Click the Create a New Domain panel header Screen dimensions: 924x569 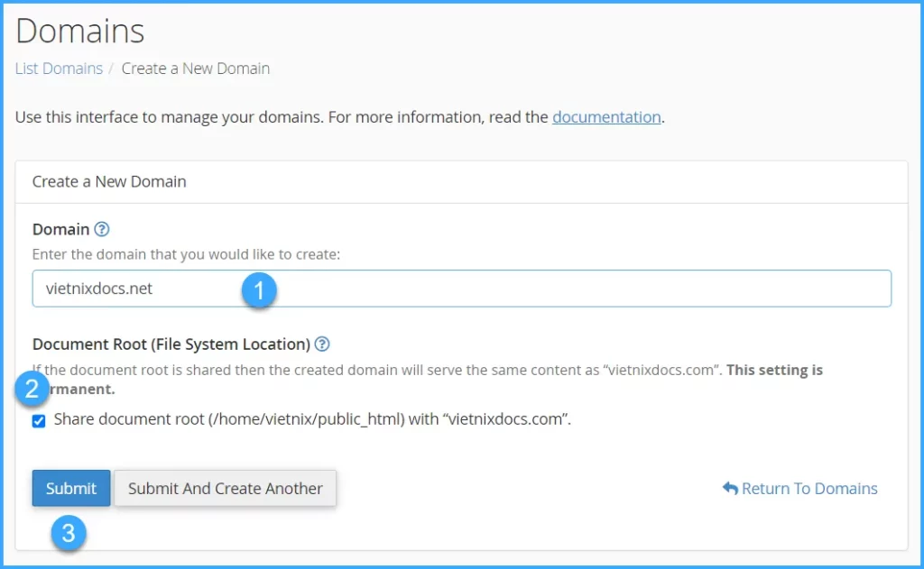click(109, 181)
